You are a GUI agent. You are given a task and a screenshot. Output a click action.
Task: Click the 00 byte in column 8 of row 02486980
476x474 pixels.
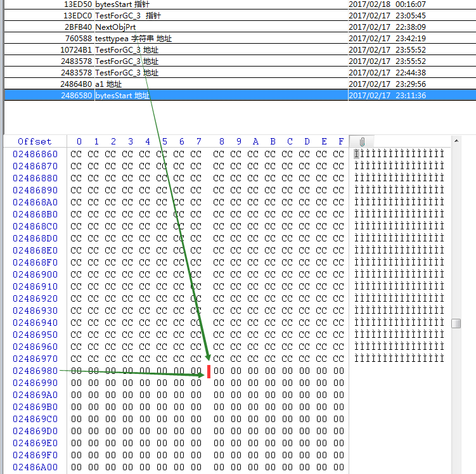coord(219,371)
